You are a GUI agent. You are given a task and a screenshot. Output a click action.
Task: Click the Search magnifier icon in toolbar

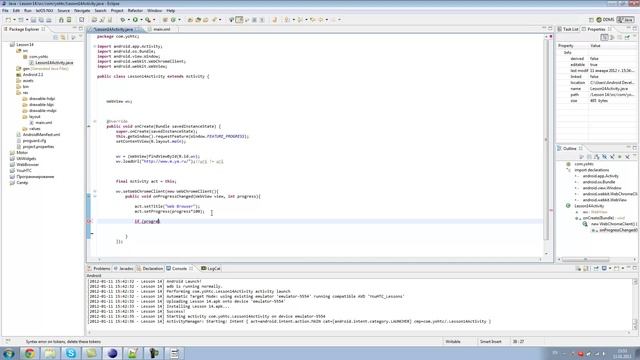148,20
